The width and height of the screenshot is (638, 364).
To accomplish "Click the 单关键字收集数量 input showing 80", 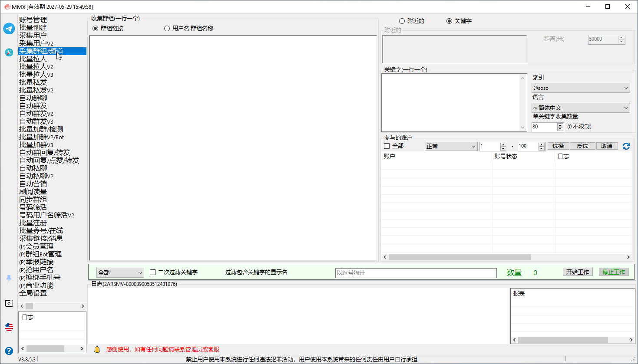I will pyautogui.click(x=544, y=127).
